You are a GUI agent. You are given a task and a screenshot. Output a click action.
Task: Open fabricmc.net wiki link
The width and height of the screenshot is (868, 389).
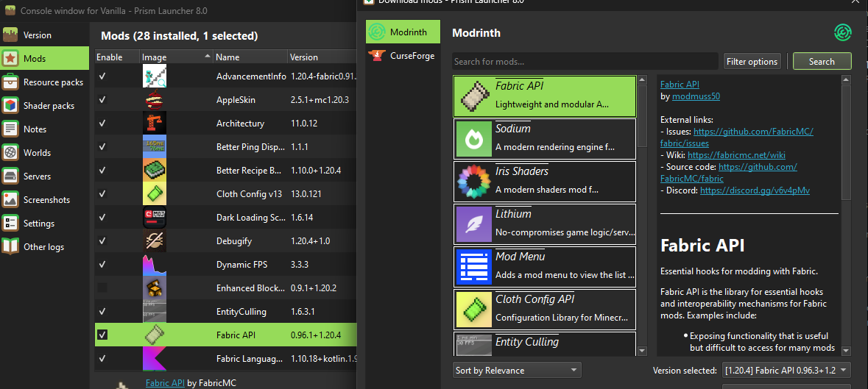(x=736, y=154)
